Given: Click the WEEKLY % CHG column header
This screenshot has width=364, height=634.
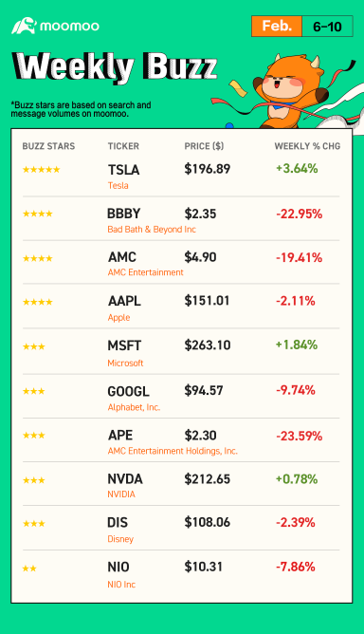Looking at the screenshot, I should pyautogui.click(x=307, y=146).
